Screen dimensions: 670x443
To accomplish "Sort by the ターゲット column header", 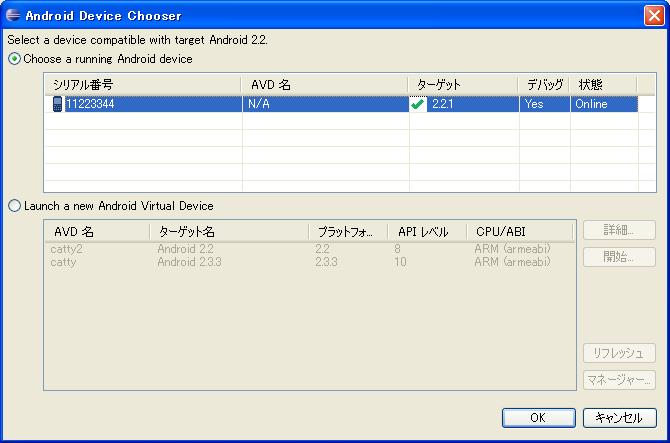I will click(463, 85).
